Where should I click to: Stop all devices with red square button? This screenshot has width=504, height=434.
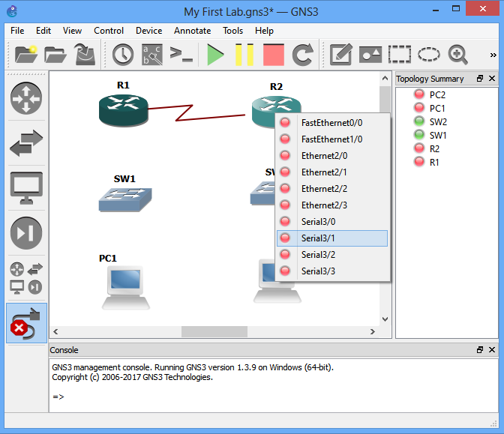tap(274, 55)
